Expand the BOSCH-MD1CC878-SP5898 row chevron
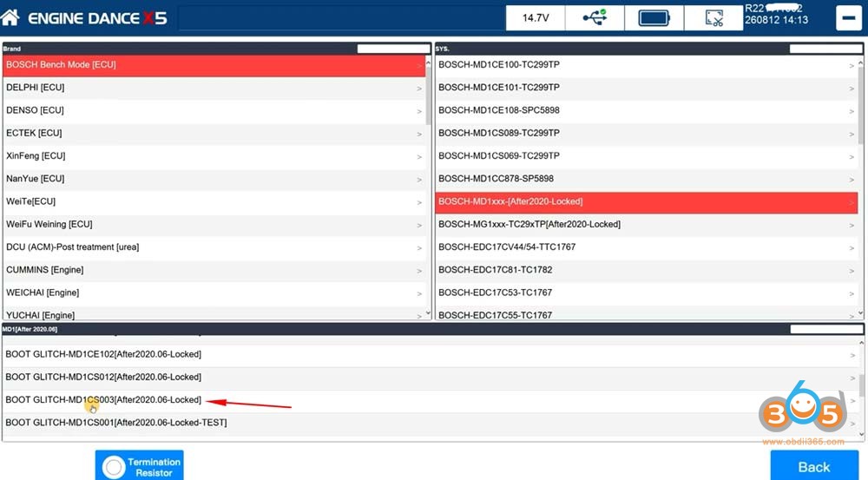This screenshot has height=480, width=868. [x=852, y=180]
